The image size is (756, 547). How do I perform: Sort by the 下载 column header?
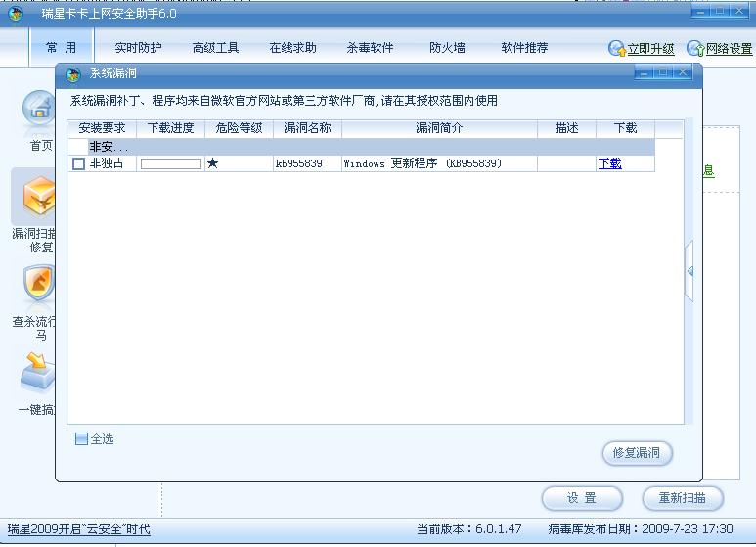(x=625, y=128)
